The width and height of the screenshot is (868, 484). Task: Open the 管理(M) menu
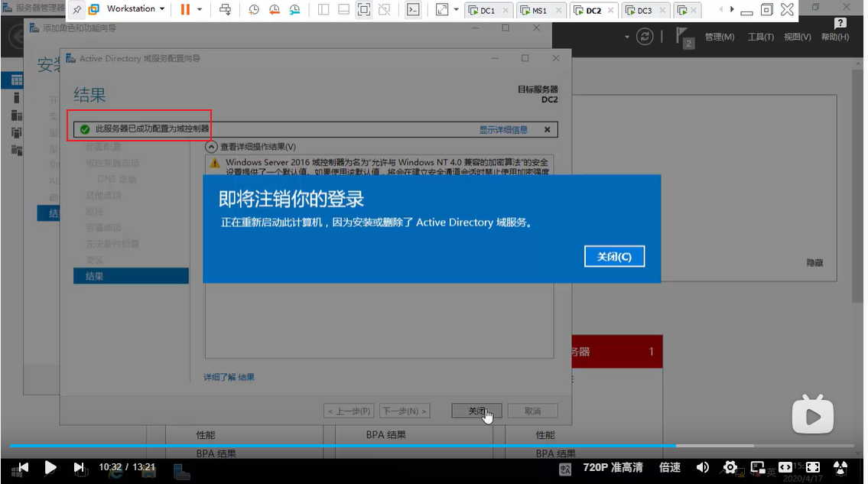(720, 37)
